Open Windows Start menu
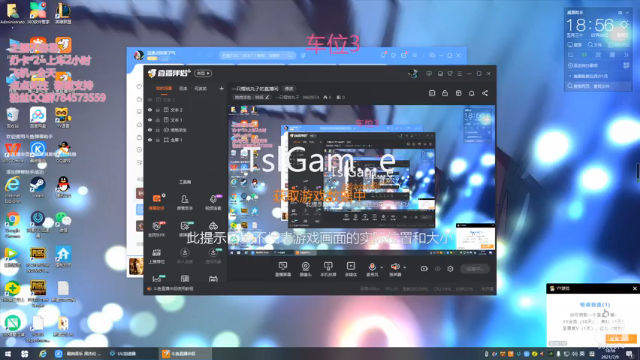This screenshot has width=640, height=360. tap(8, 354)
